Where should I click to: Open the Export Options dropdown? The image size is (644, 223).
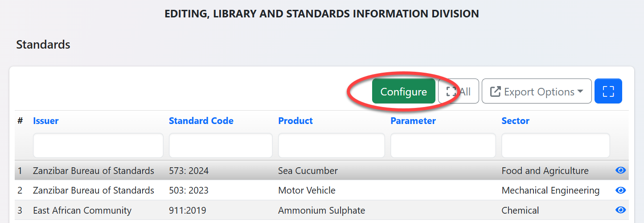[536, 91]
